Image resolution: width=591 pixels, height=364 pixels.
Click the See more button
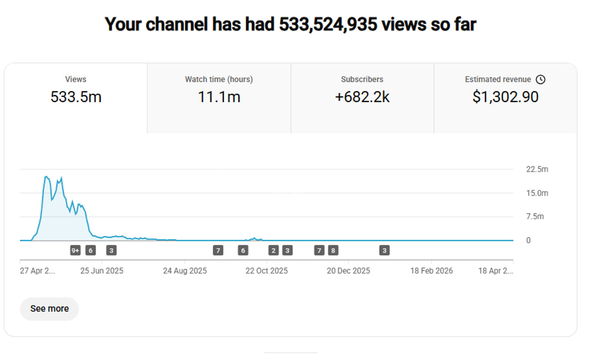point(49,309)
